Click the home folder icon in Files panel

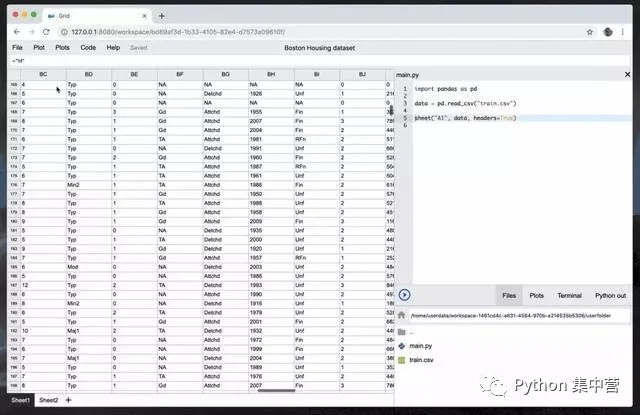[x=401, y=315]
